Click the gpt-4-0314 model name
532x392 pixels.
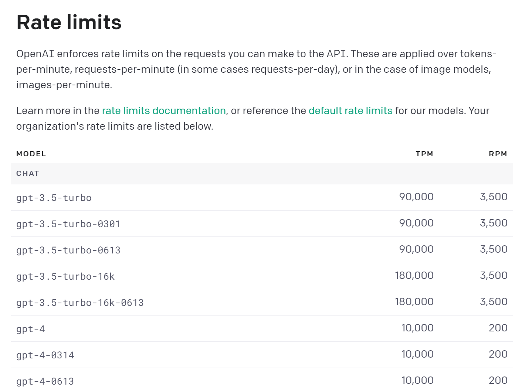coord(45,355)
